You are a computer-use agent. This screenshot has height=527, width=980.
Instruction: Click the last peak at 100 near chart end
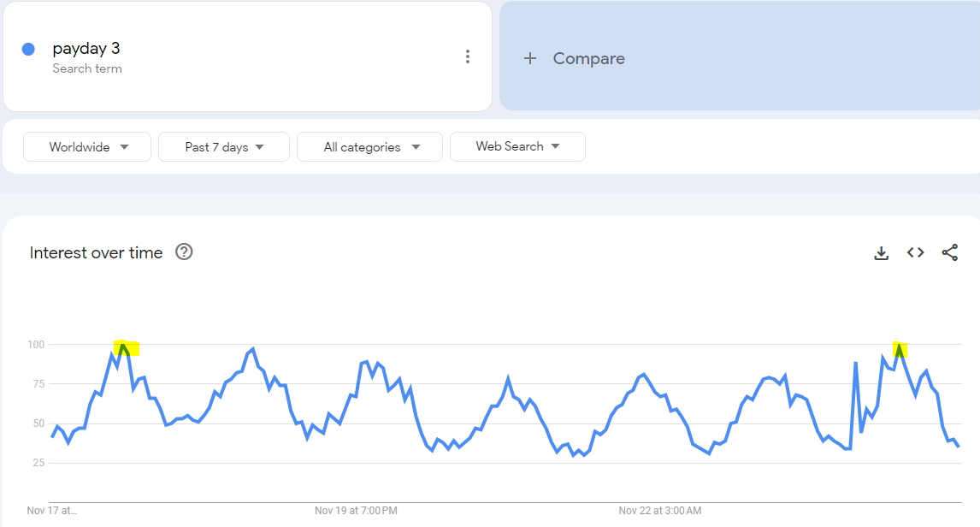coord(900,346)
